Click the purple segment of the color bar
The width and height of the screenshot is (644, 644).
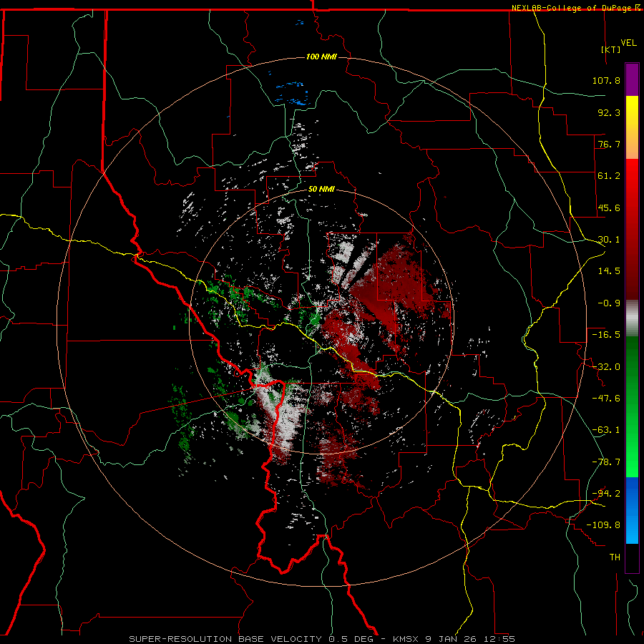point(632,79)
